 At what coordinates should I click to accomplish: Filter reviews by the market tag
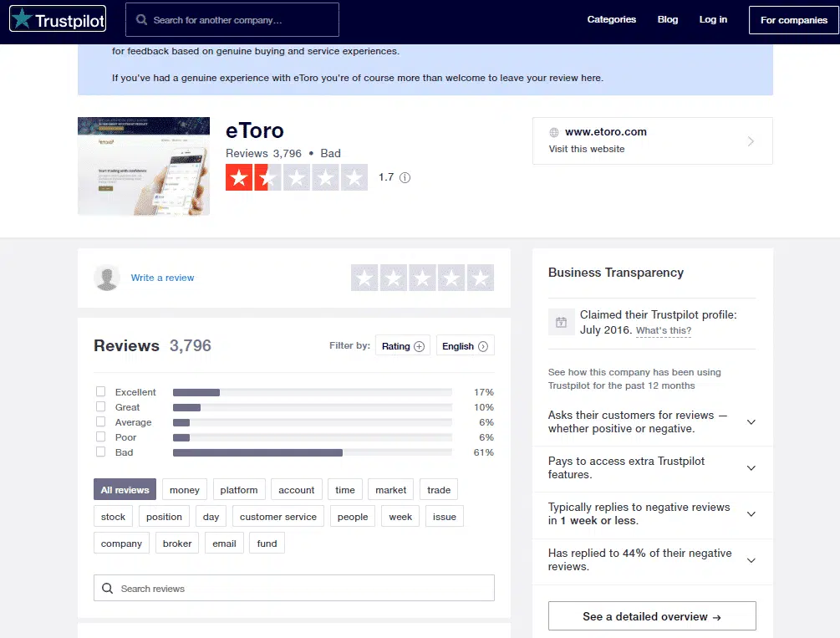(390, 489)
